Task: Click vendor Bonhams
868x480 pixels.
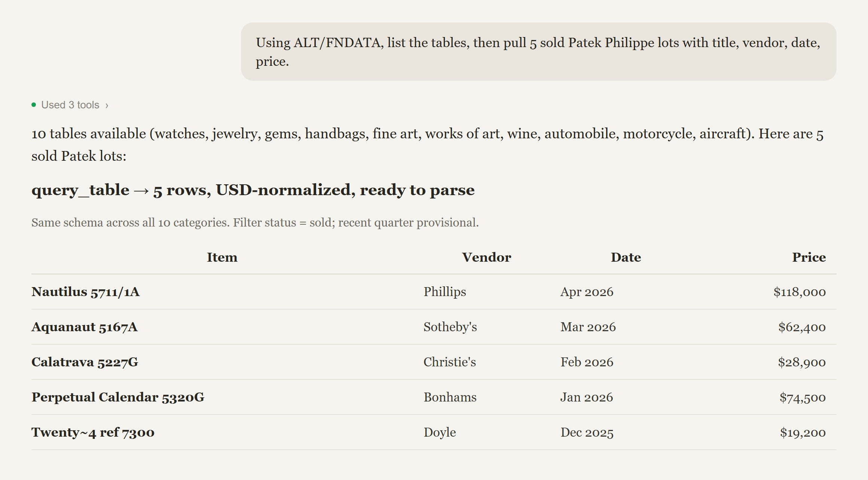Action: tap(450, 397)
